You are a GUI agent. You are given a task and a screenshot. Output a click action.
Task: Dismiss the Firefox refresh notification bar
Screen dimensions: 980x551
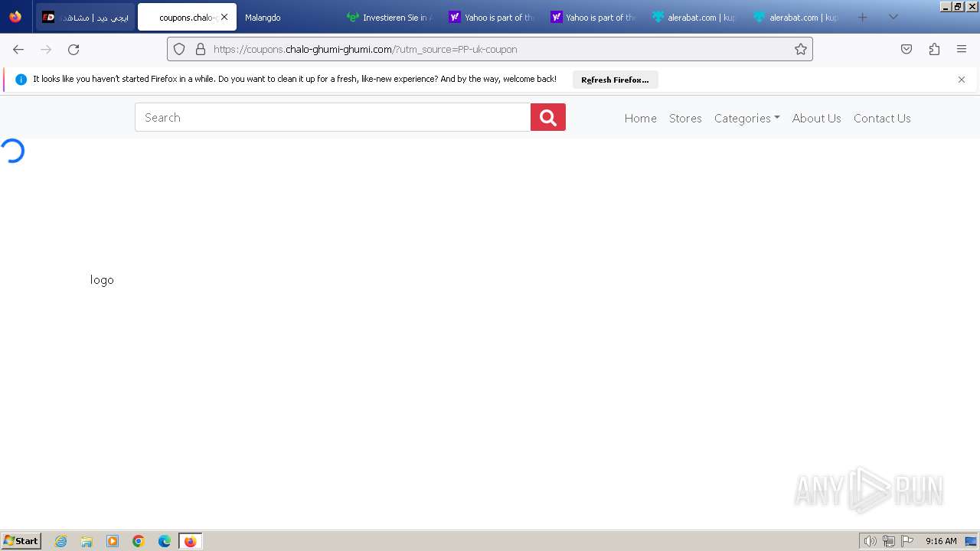[962, 80]
